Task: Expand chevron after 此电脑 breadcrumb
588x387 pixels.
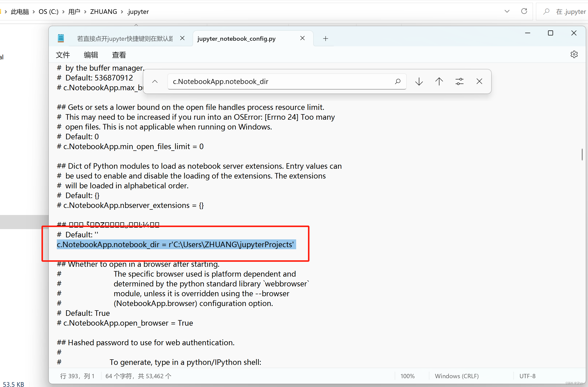Action: [x=34, y=12]
